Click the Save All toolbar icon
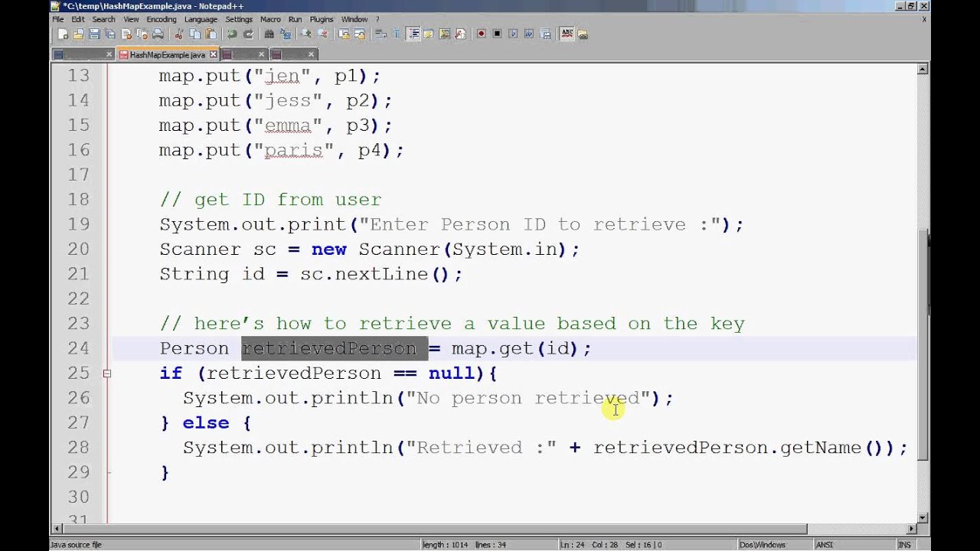Image resolution: width=980 pixels, height=551 pixels. click(110, 34)
